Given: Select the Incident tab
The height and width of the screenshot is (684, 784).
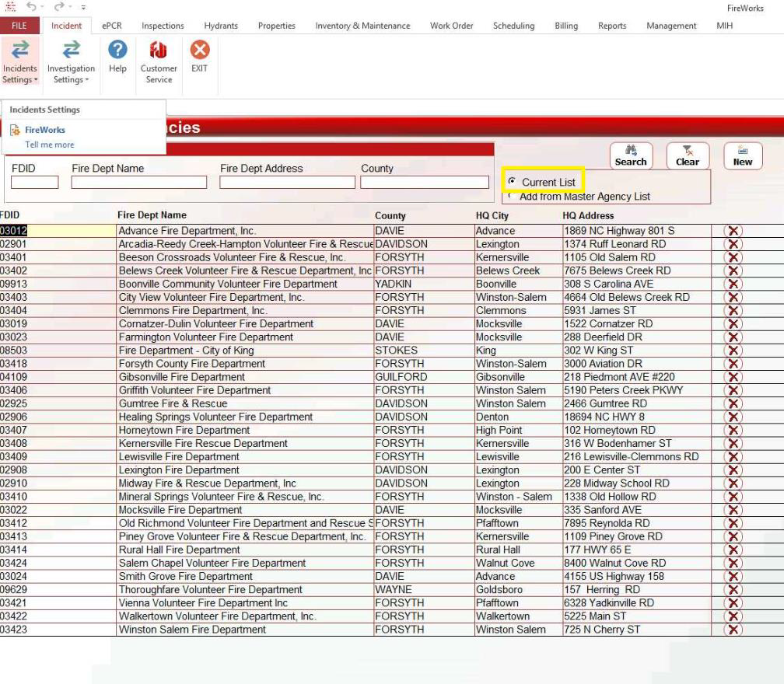Looking at the screenshot, I should (x=67, y=26).
